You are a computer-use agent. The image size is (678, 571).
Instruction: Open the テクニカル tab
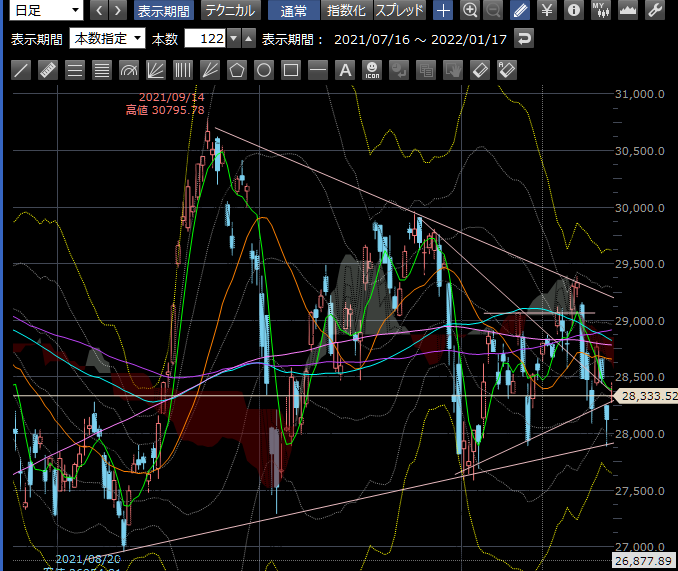point(230,11)
